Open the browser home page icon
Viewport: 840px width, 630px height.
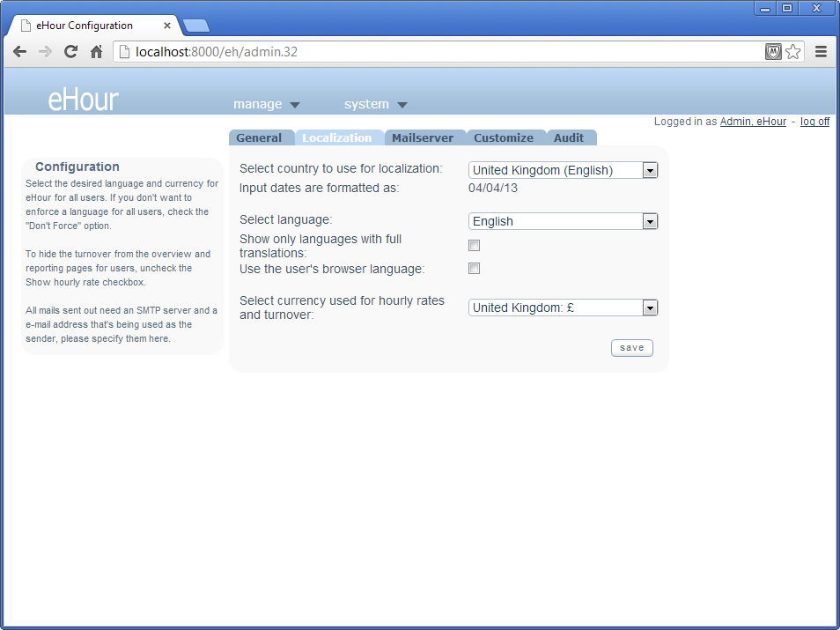[97, 51]
